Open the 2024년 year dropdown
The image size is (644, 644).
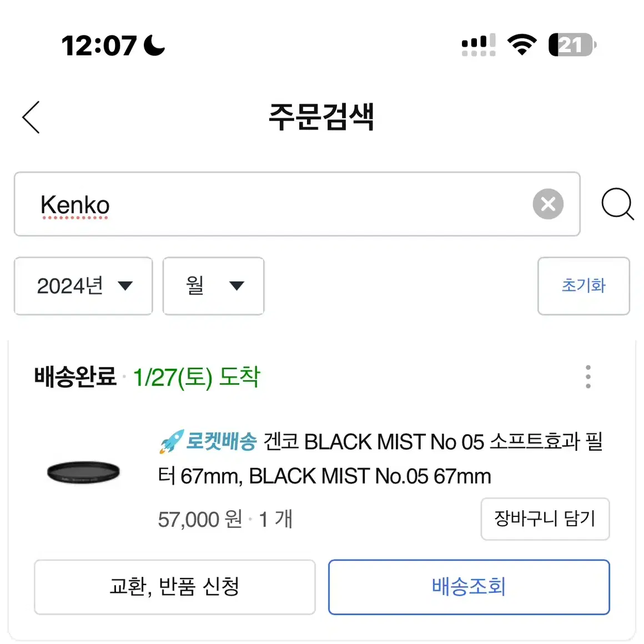tap(83, 286)
